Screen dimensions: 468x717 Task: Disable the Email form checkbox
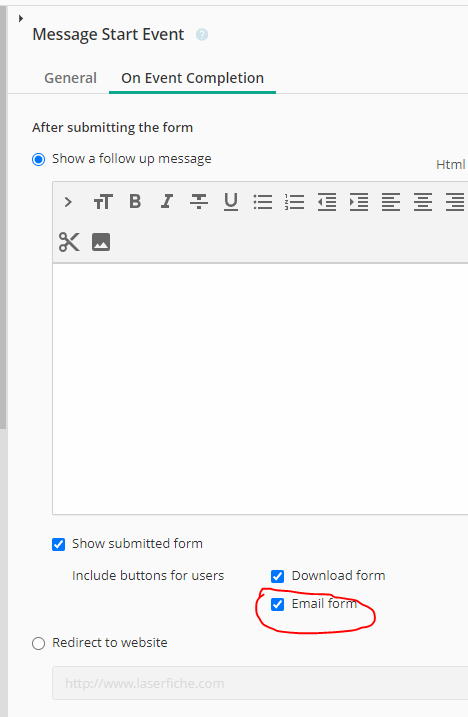pyautogui.click(x=278, y=604)
